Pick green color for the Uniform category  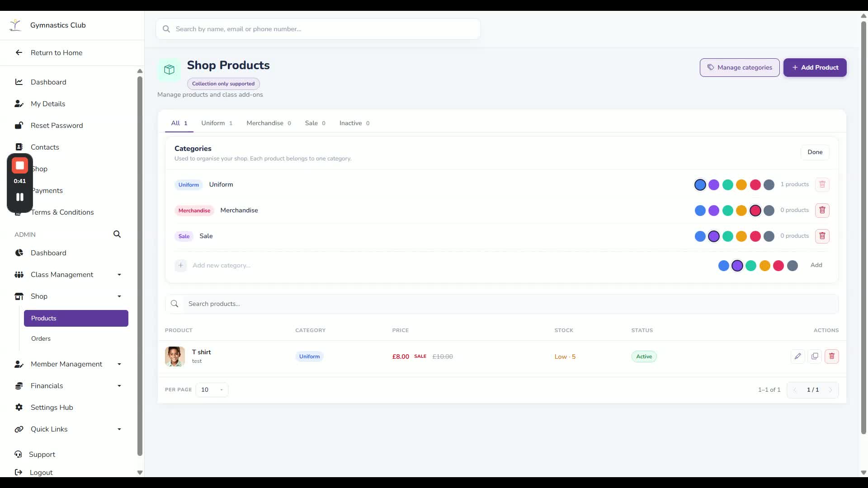[x=727, y=185]
